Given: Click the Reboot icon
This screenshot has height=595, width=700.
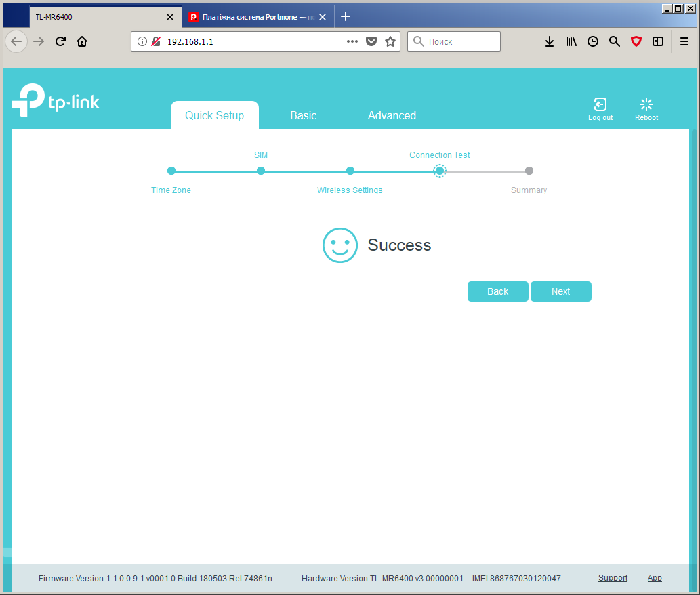Looking at the screenshot, I should tap(646, 104).
